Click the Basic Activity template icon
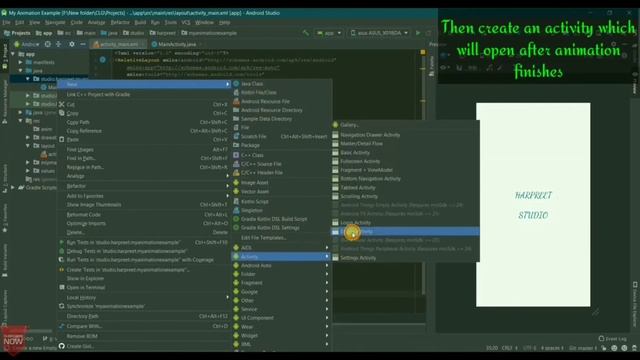Screen dimensions: 640x360 [335, 152]
